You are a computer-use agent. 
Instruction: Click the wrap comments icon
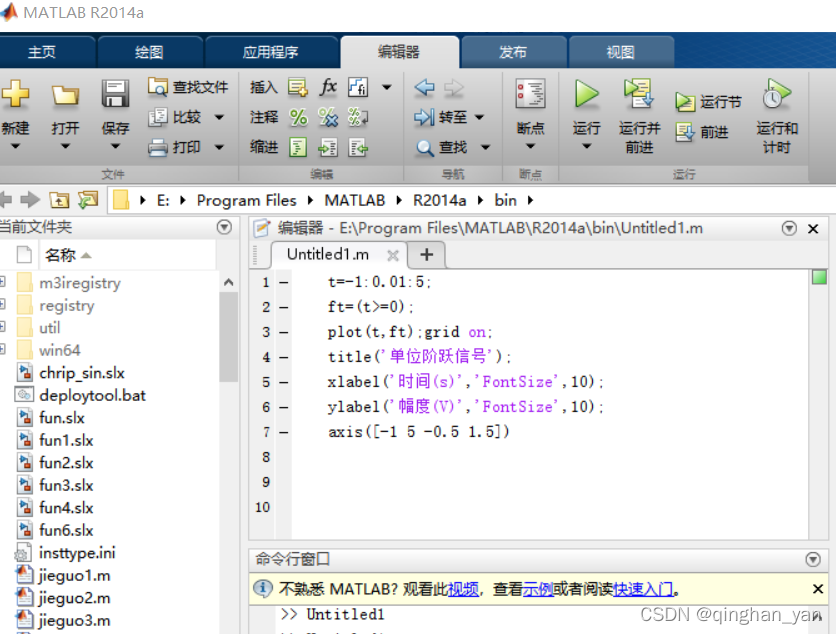(x=358, y=117)
